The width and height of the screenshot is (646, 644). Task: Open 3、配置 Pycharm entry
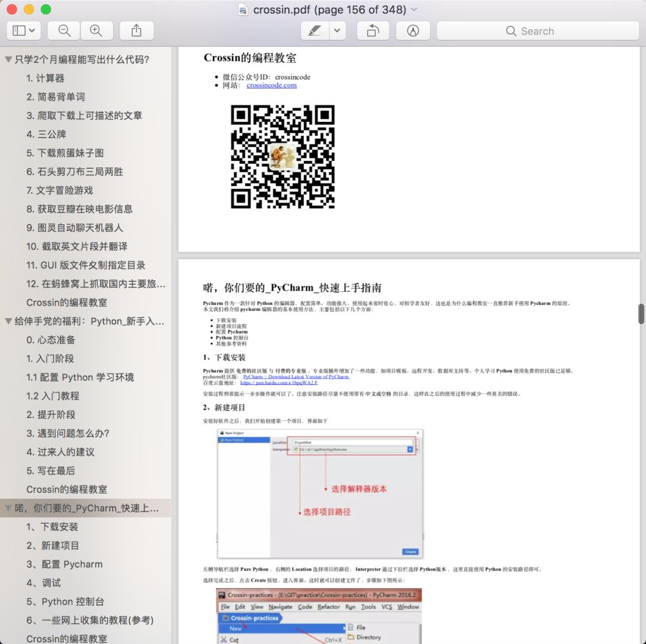64,564
